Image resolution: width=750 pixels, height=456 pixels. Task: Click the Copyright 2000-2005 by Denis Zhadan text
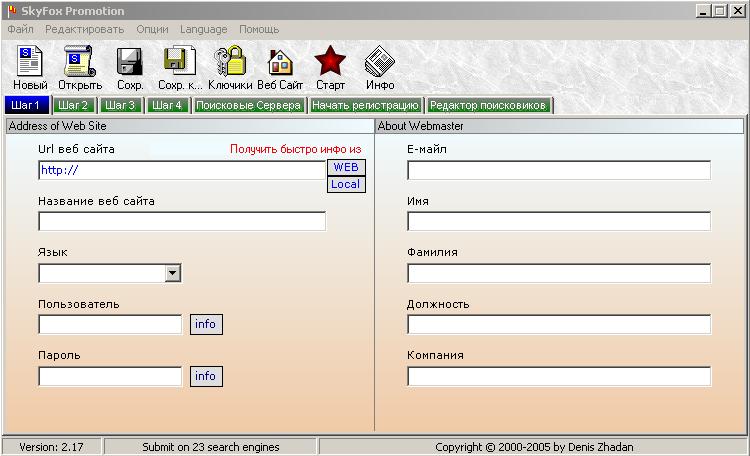coord(534,447)
